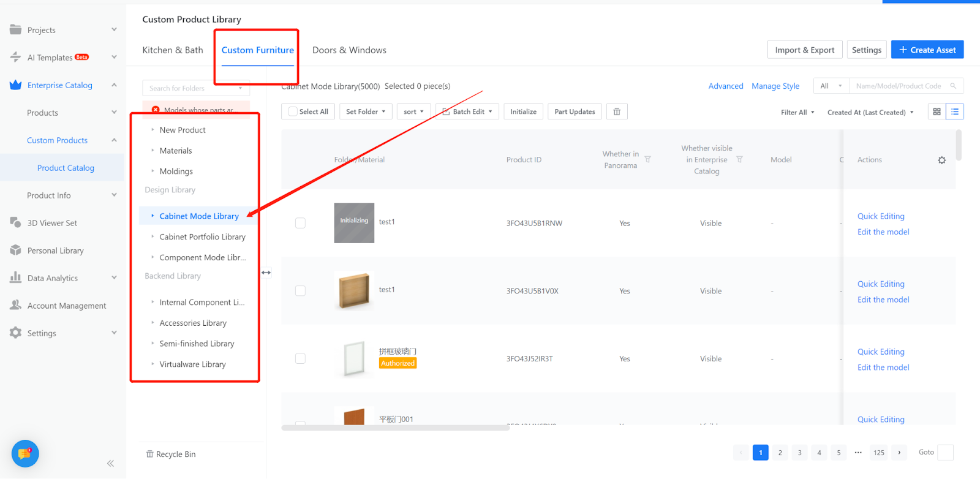
Task: Click the search magnifier icon
Action: click(953, 86)
